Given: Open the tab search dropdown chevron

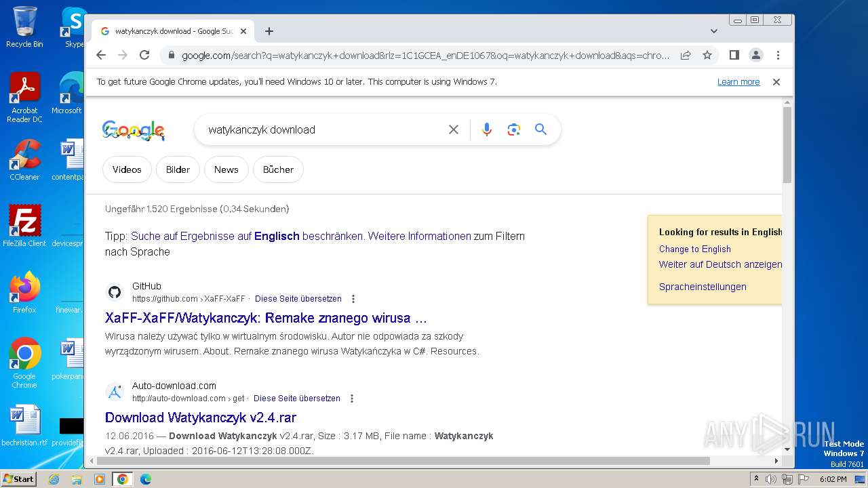Looking at the screenshot, I should (714, 31).
